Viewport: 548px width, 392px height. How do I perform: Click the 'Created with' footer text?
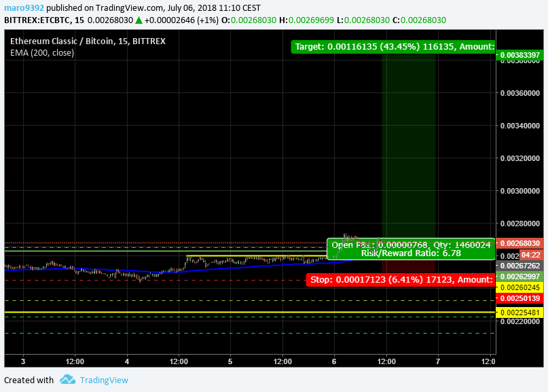point(29,380)
